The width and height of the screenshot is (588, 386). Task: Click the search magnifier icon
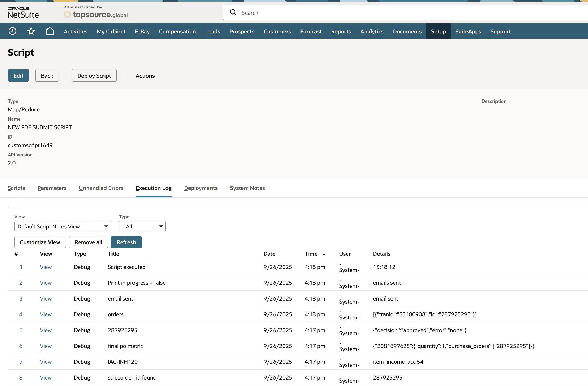coord(233,12)
